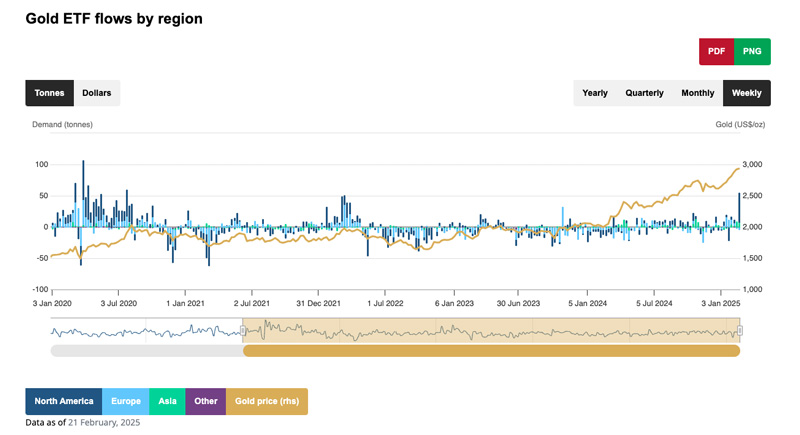The width and height of the screenshot is (800, 435).
Task: Switch units to Tonnes
Action: 49,93
